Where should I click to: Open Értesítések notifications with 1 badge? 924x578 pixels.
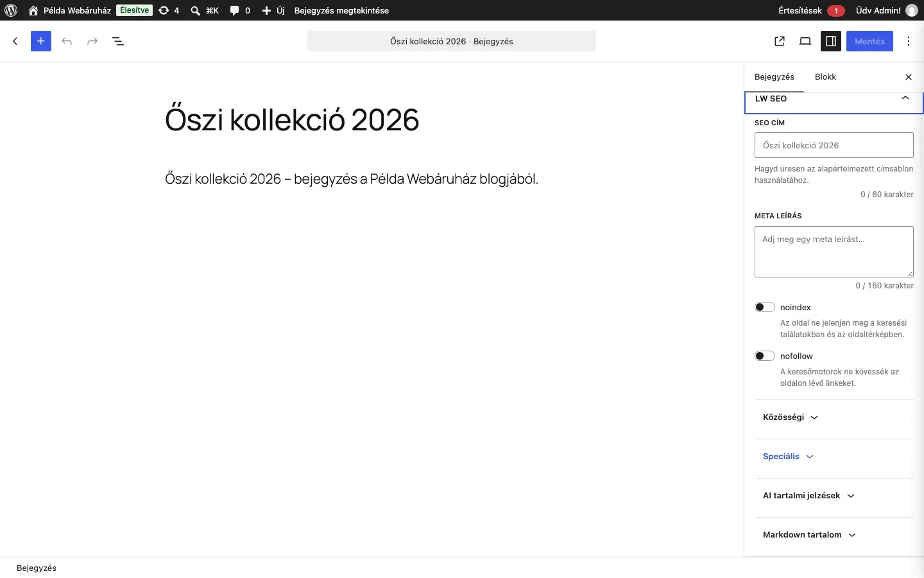pos(812,10)
